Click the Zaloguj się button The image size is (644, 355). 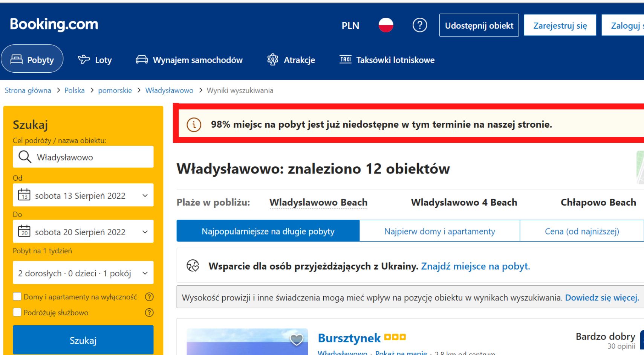coord(623,25)
